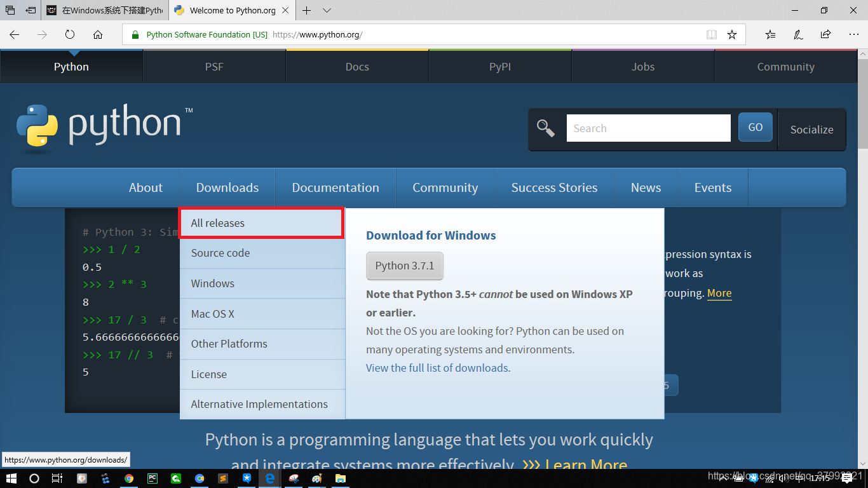Image resolution: width=868 pixels, height=488 pixels.
Task: Switch to the top bar Community tab
Action: [x=785, y=67]
